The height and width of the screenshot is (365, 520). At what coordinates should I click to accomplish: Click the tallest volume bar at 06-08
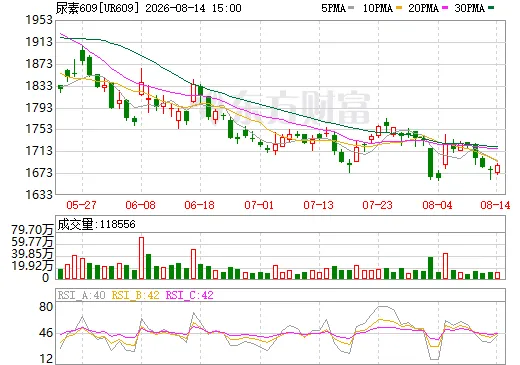[x=141, y=258]
